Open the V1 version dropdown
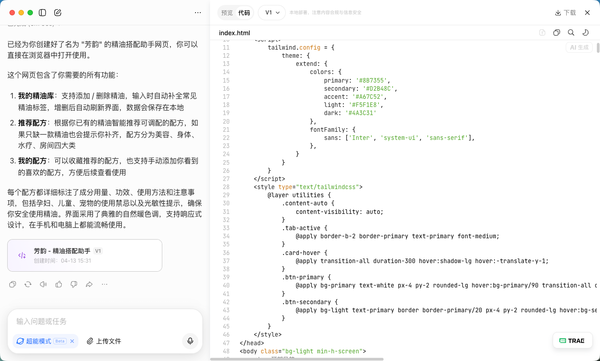This screenshot has width=600, height=361. (272, 13)
